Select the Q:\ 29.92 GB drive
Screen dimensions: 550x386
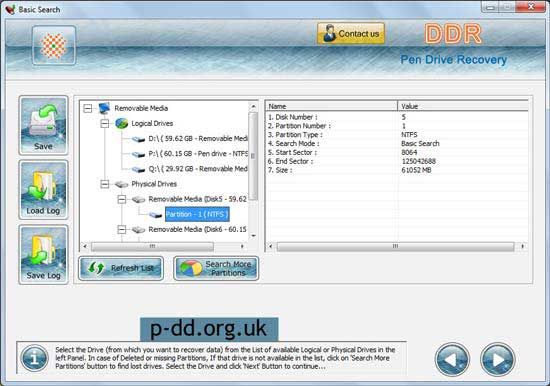(198, 169)
